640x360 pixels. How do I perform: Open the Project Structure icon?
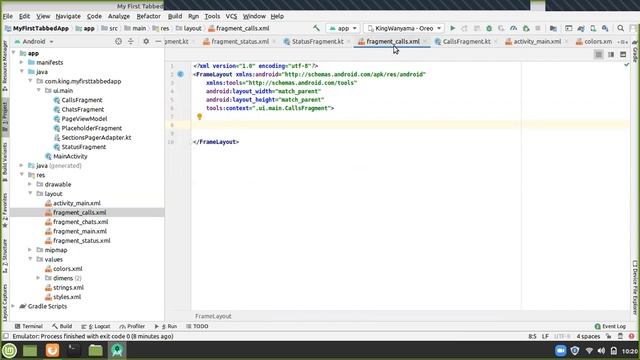click(553, 28)
